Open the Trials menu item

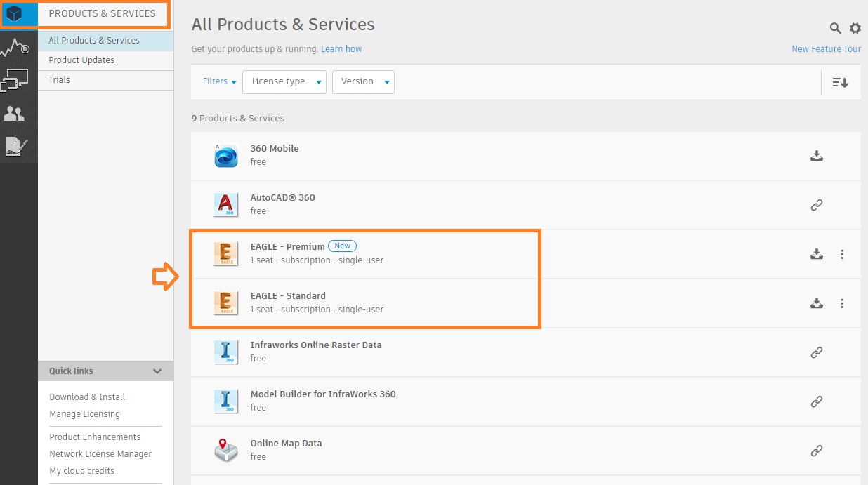[60, 80]
